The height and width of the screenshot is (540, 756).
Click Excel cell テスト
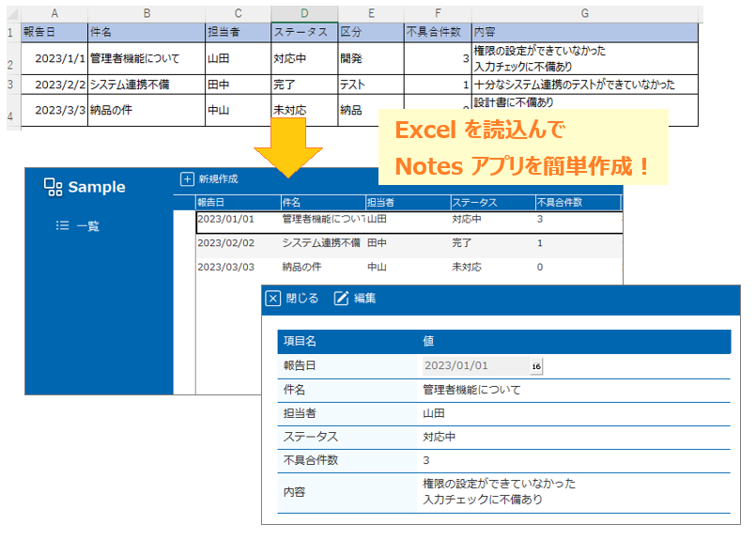[x=371, y=85]
